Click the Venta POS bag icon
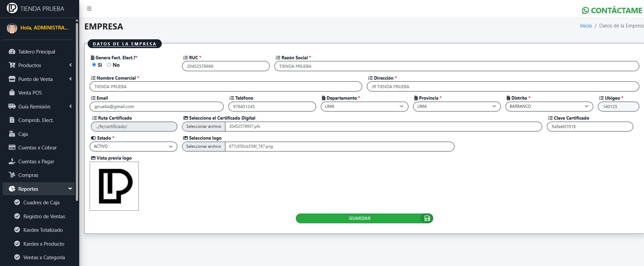 [x=12, y=93]
